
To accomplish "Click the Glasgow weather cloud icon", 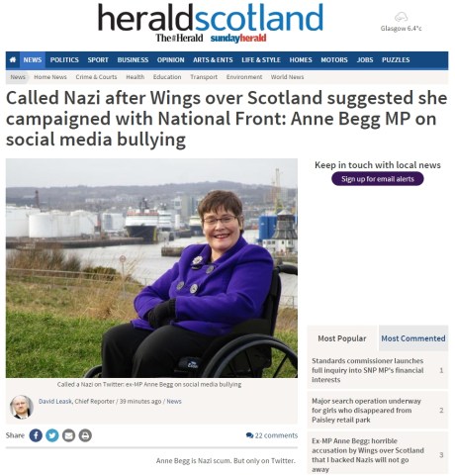I will (x=401, y=17).
